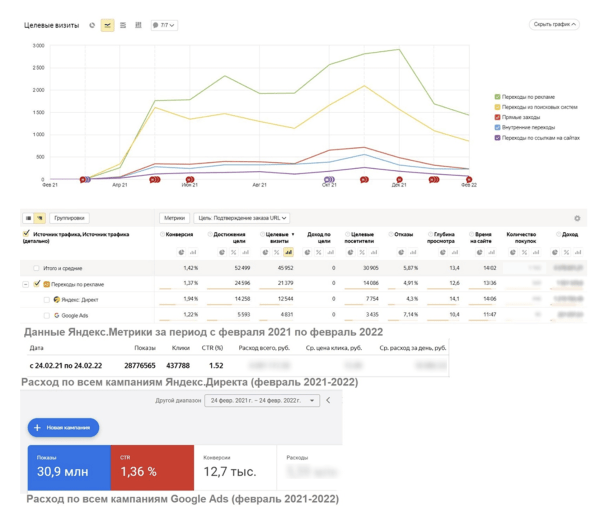This screenshot has height=507, width=600.
Task: Open Цель: Подтверждение заказа URL dropdown
Action: click(x=242, y=218)
